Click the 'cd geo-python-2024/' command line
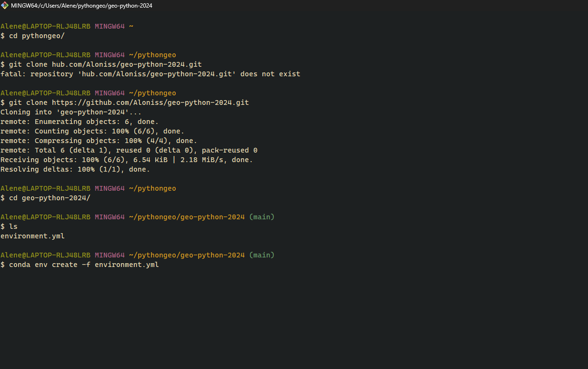Viewport: 588px width, 369px height. [x=50, y=198]
